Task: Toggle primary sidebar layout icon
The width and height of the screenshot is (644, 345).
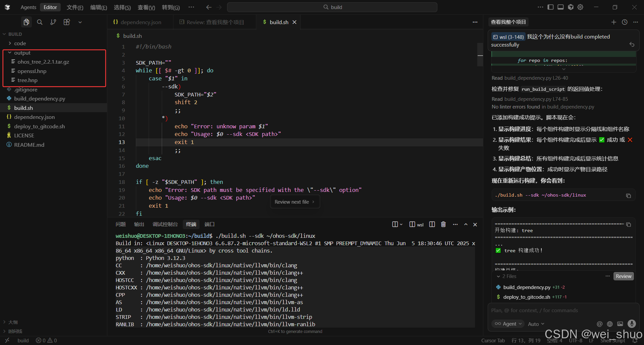Action: pos(550,7)
